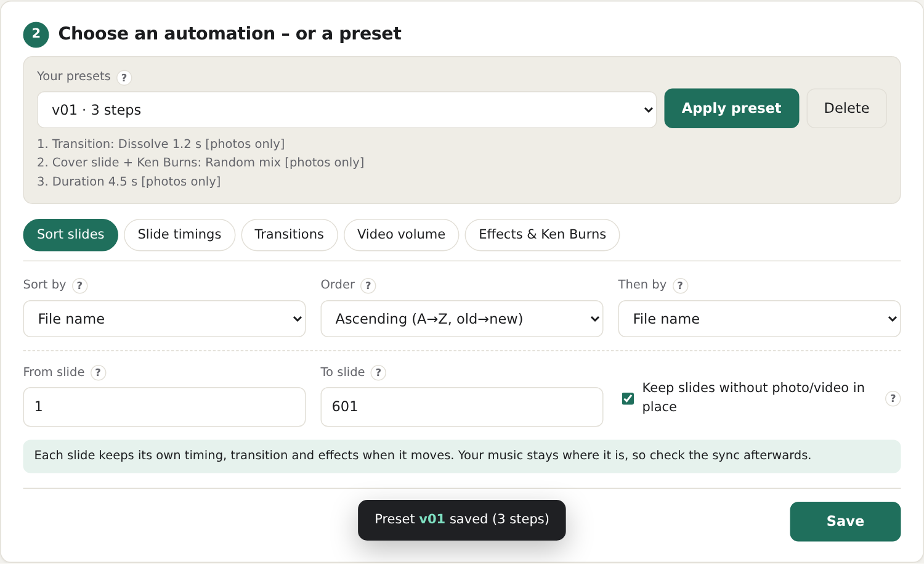Click the 'Cover slide + Ken Burns' preset step
The image size is (924, 564).
point(201,162)
